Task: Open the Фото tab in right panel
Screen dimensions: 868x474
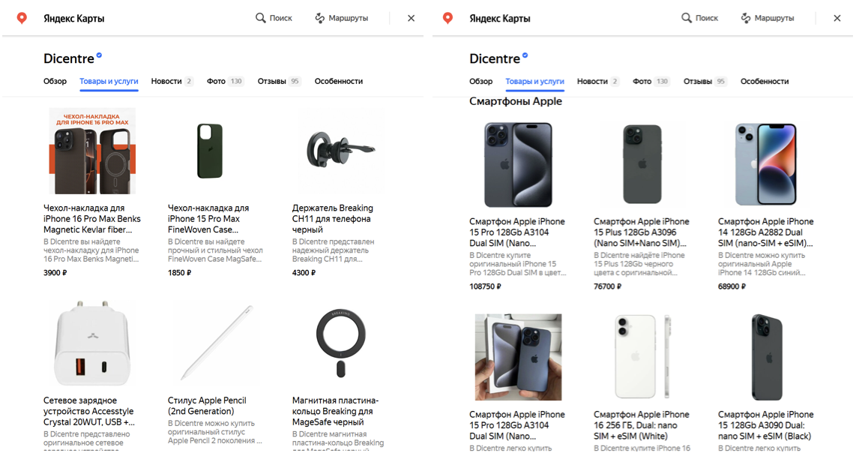Action: tap(642, 81)
